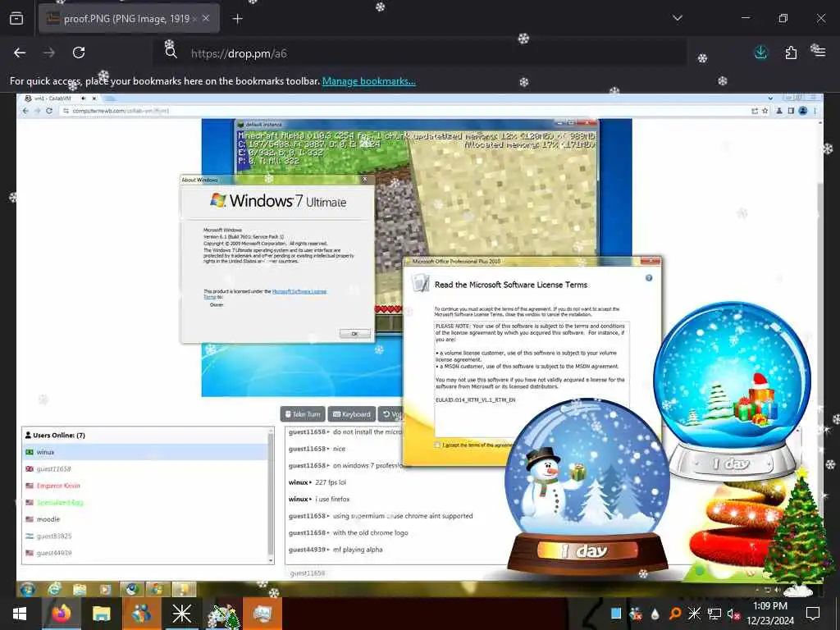Viewport: 840px width, 630px height.
Task: Click the 'mf playing alpha' chat message
Action: [x=358, y=550]
